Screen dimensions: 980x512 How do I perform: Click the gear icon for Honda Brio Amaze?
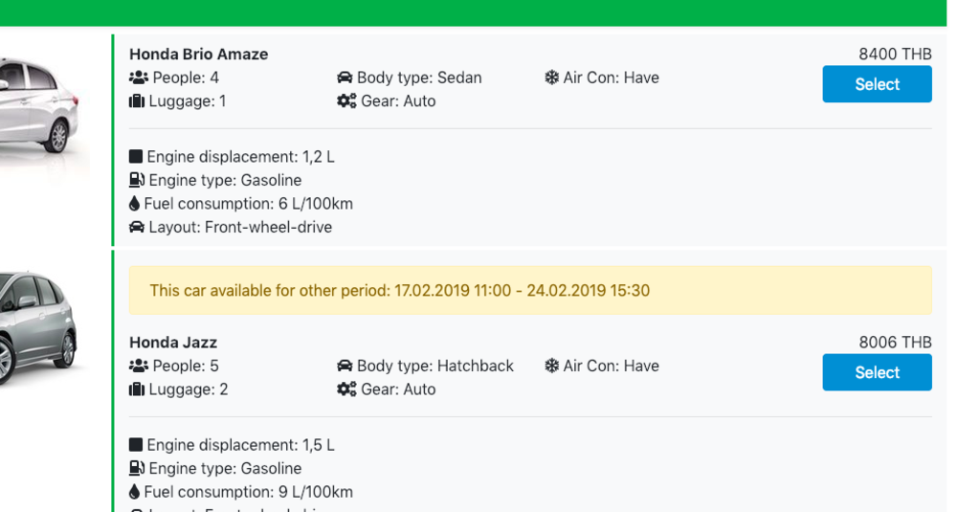pos(346,100)
